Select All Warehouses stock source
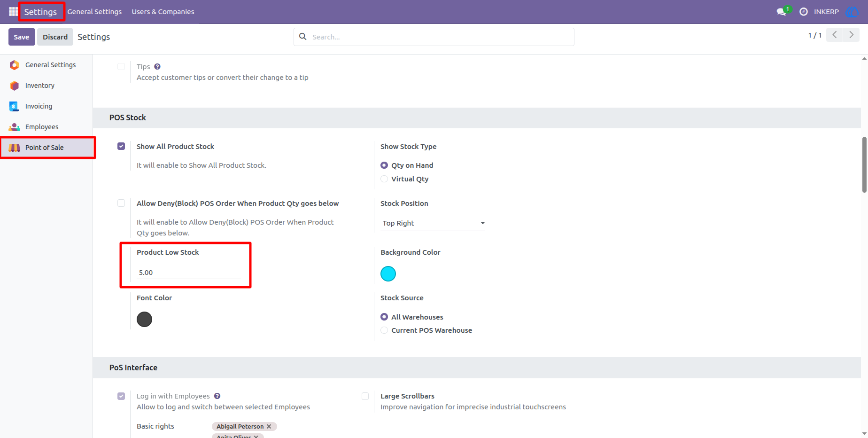The image size is (868, 438). [x=384, y=317]
